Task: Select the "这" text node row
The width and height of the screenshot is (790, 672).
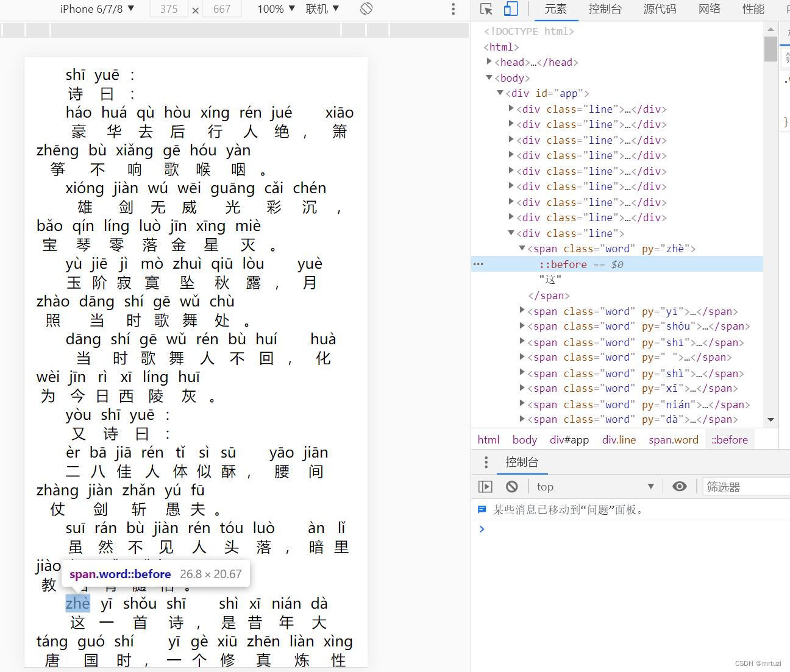Action: coord(550,279)
